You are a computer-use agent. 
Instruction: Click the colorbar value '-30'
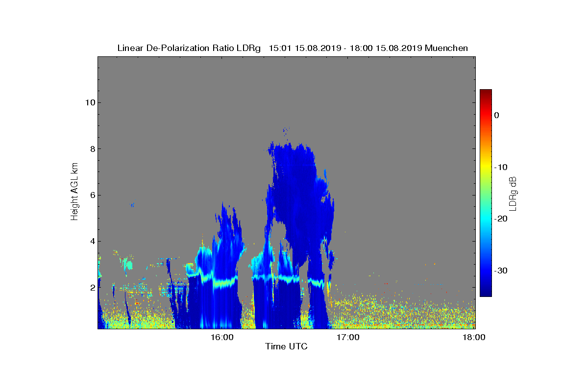[x=500, y=270]
